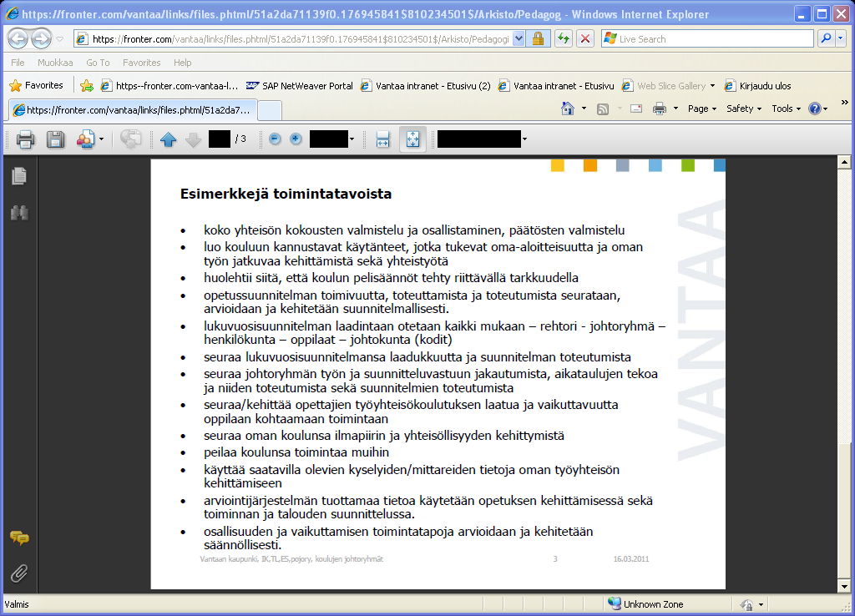Image resolution: width=855 pixels, height=616 pixels.
Task: Open the attachments paperclip panel
Action: pos(19,573)
